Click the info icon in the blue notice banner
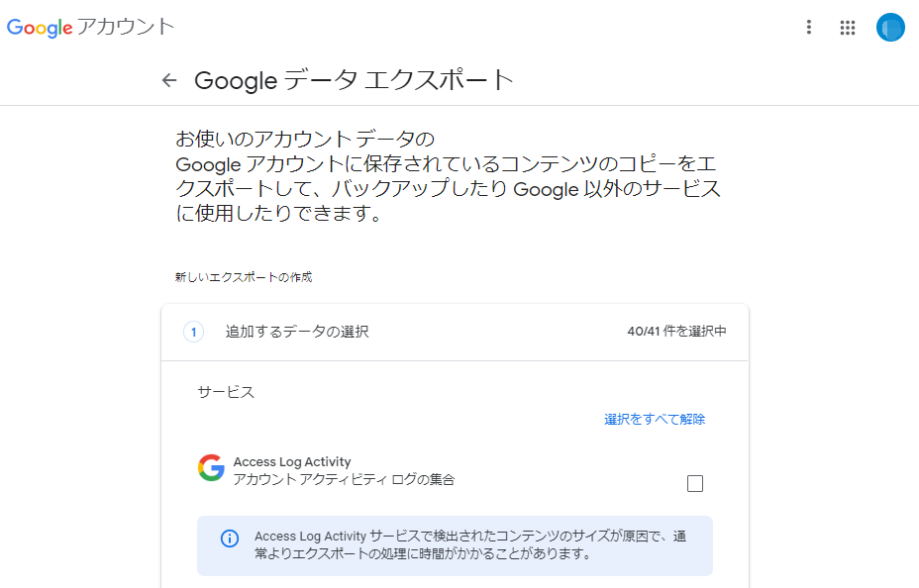This screenshot has height=588, width=919. pyautogui.click(x=229, y=538)
